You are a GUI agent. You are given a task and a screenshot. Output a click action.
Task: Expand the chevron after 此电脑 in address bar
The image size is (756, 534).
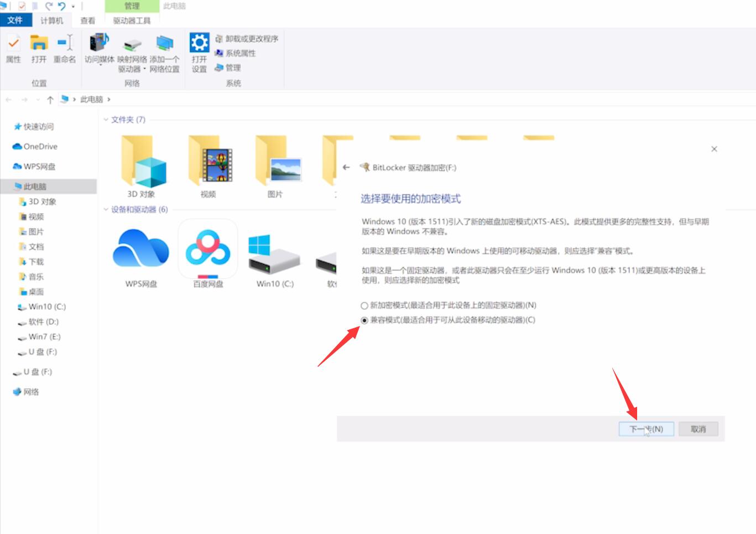109,100
